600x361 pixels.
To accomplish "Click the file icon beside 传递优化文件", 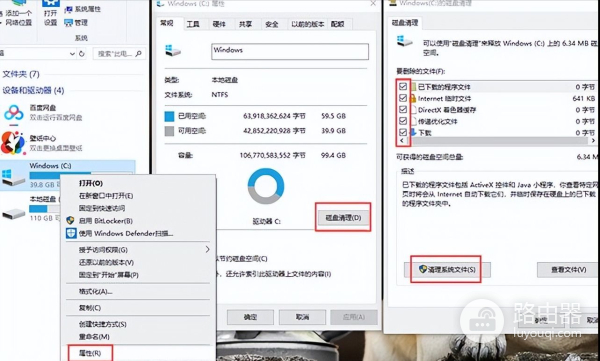I will click(x=413, y=121).
